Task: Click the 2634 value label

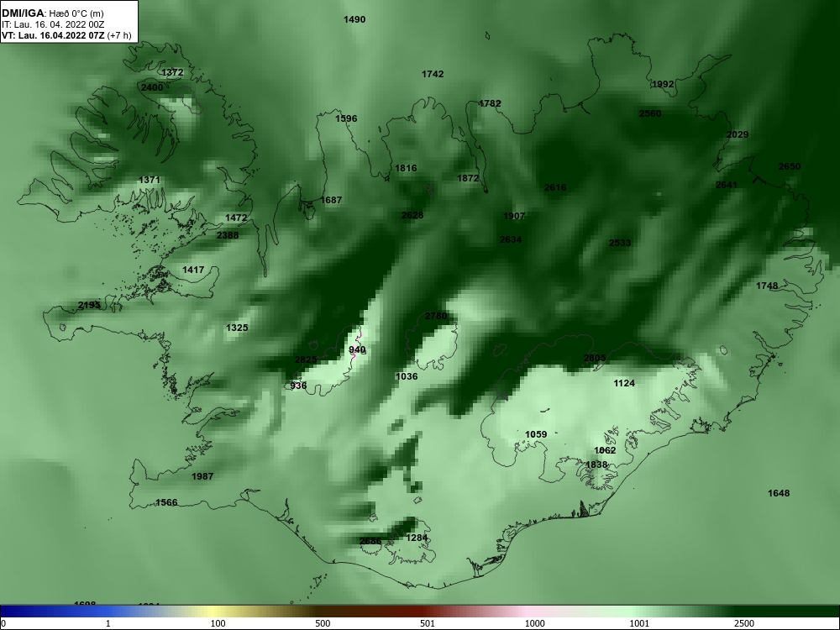Action: pos(511,240)
